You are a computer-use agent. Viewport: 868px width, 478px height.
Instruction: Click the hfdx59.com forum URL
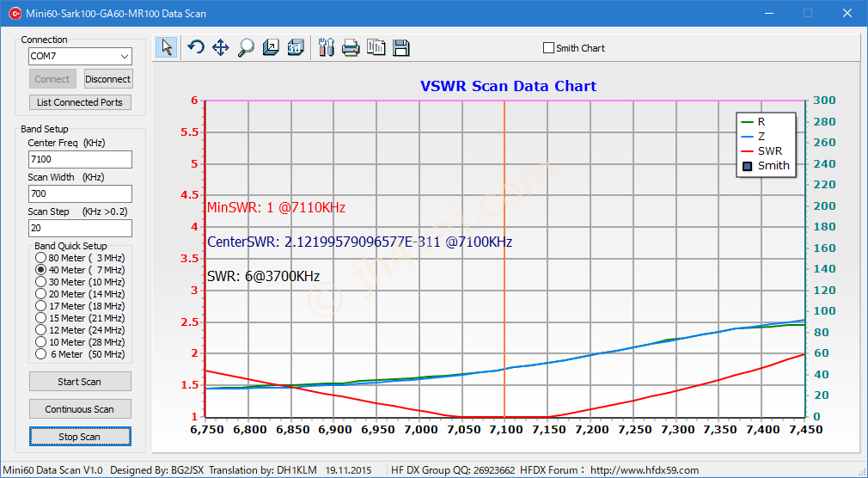tap(645, 470)
